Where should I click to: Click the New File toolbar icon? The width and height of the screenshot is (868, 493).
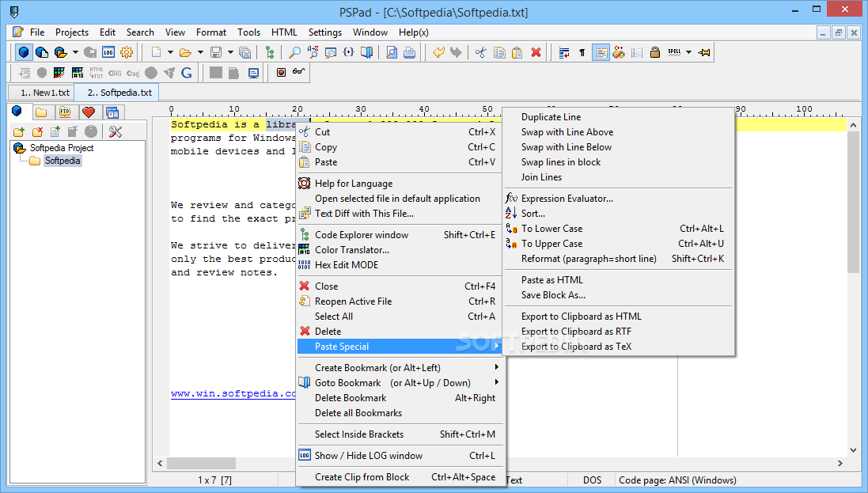(x=156, y=52)
